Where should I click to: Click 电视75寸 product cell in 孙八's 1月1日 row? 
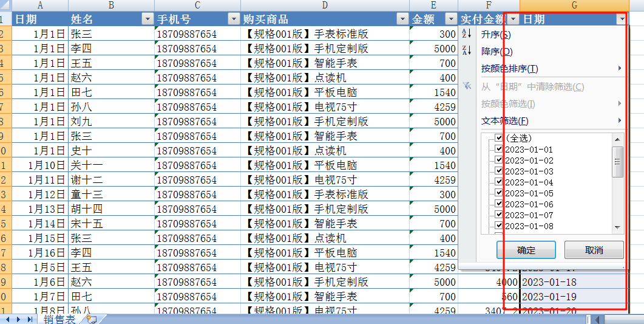[325, 107]
